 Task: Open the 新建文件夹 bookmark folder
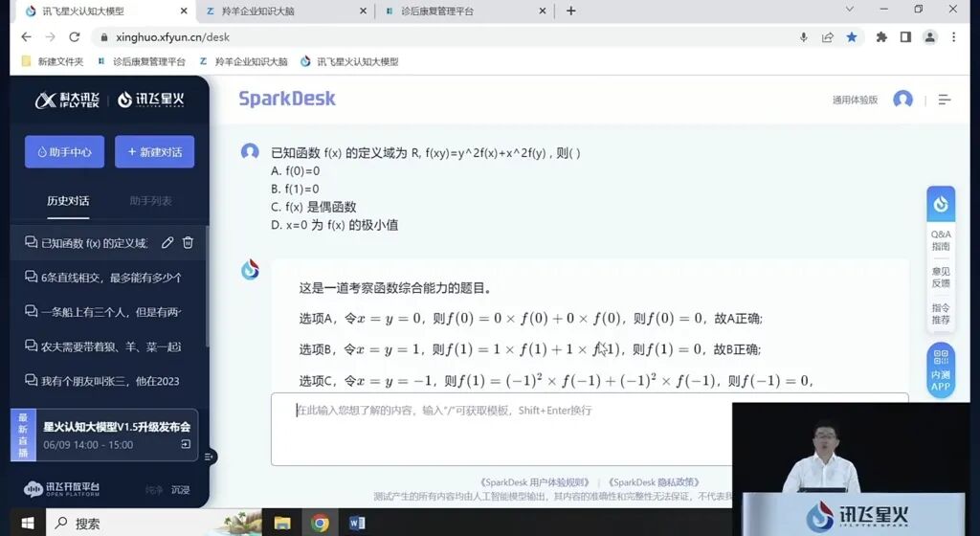click(53, 61)
